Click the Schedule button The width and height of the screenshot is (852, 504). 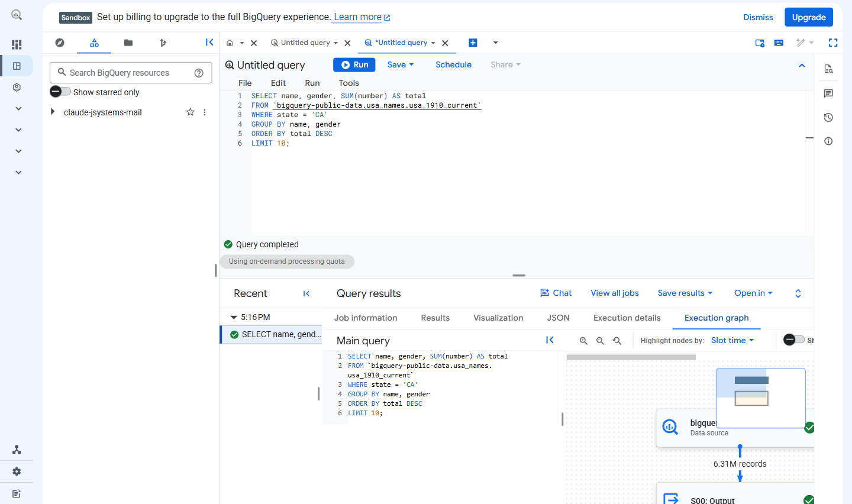[453, 64]
